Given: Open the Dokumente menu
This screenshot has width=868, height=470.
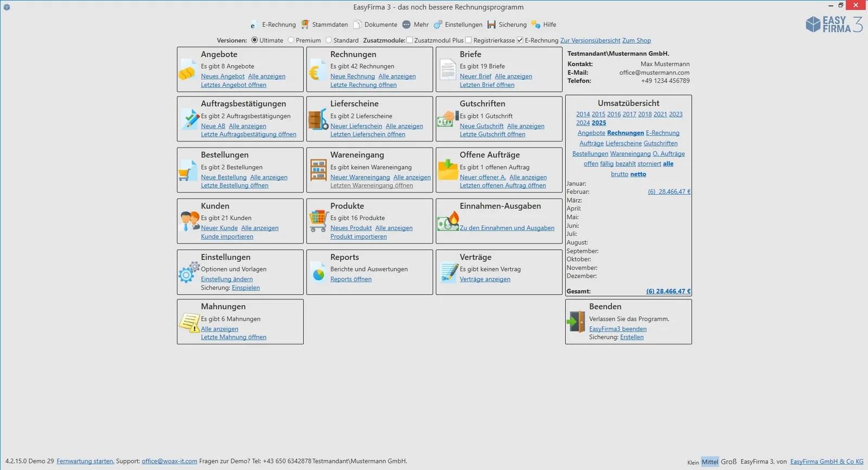Looking at the screenshot, I should 381,24.
